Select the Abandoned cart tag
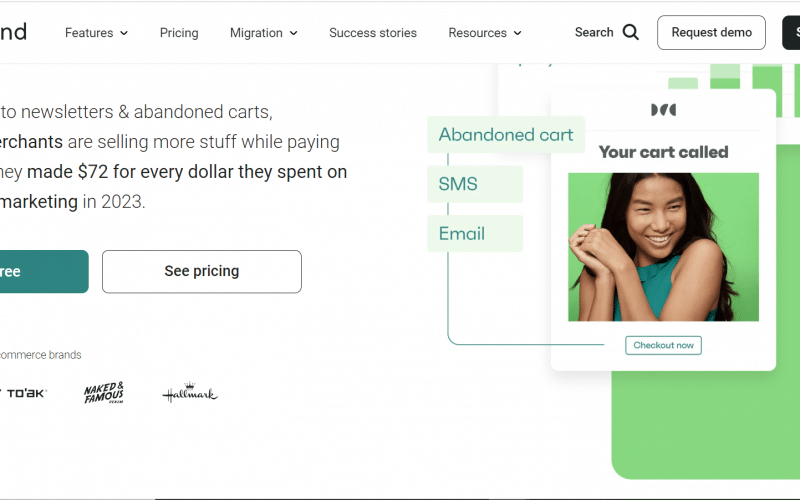 click(x=506, y=135)
